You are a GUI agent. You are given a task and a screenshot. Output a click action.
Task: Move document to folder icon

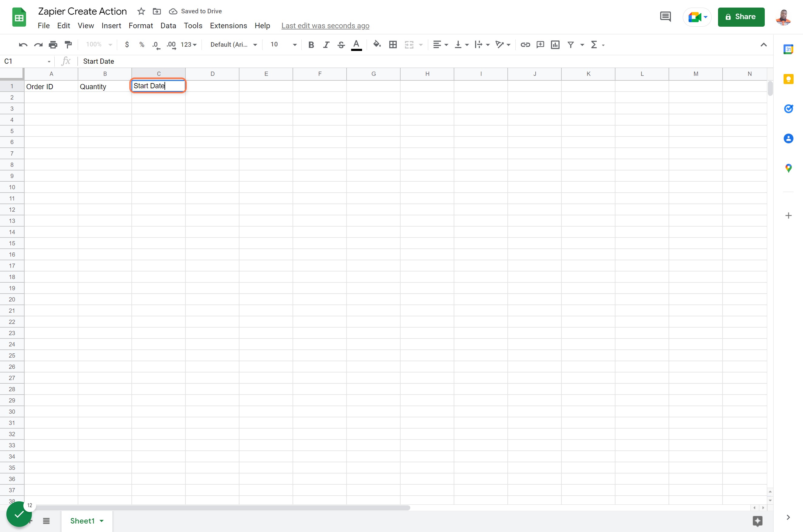(157, 11)
